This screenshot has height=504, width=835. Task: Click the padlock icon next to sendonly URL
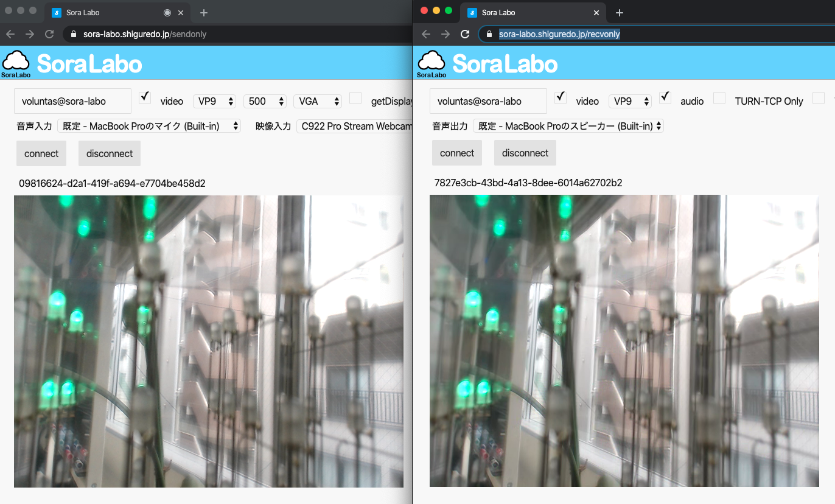74,34
